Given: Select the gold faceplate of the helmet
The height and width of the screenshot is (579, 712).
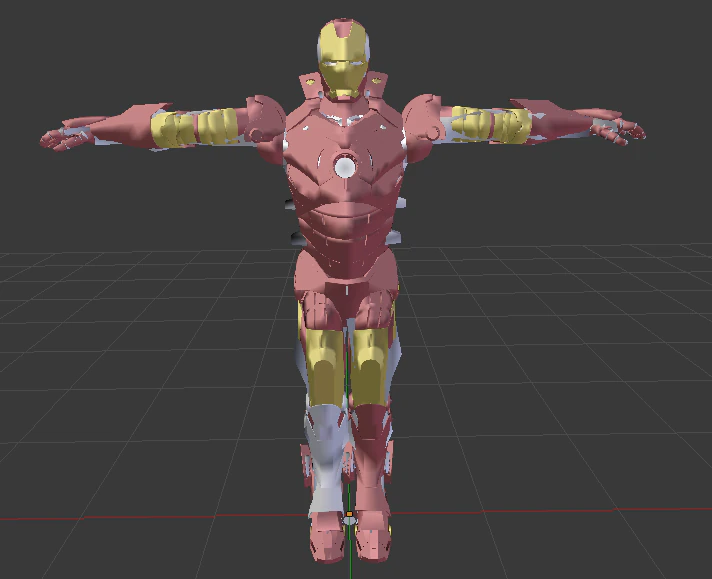Looking at the screenshot, I should (x=341, y=59).
